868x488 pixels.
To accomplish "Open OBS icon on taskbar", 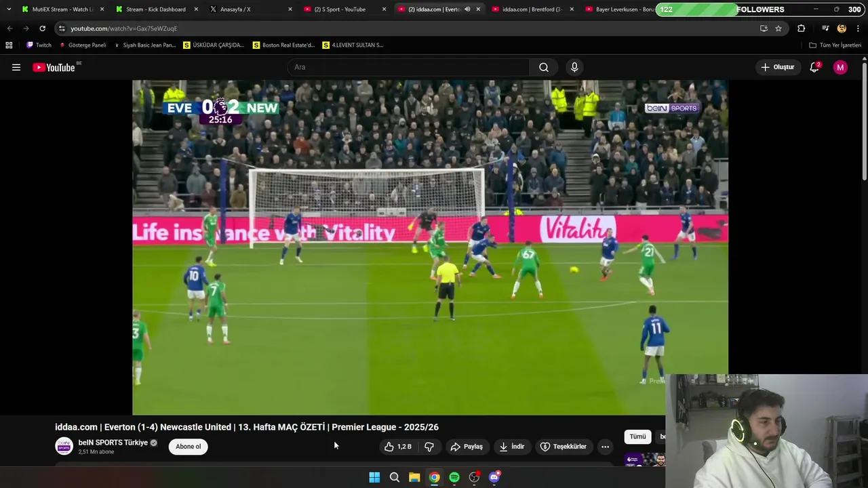I will 474,477.
